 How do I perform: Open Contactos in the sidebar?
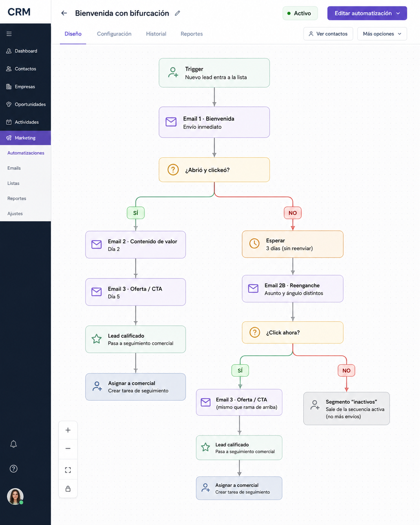click(25, 69)
